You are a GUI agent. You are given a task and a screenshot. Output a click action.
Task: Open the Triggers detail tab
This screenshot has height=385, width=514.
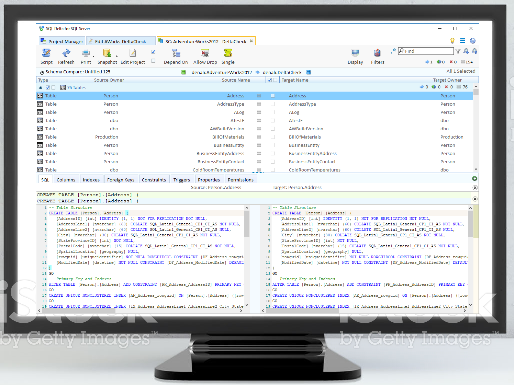point(181,180)
